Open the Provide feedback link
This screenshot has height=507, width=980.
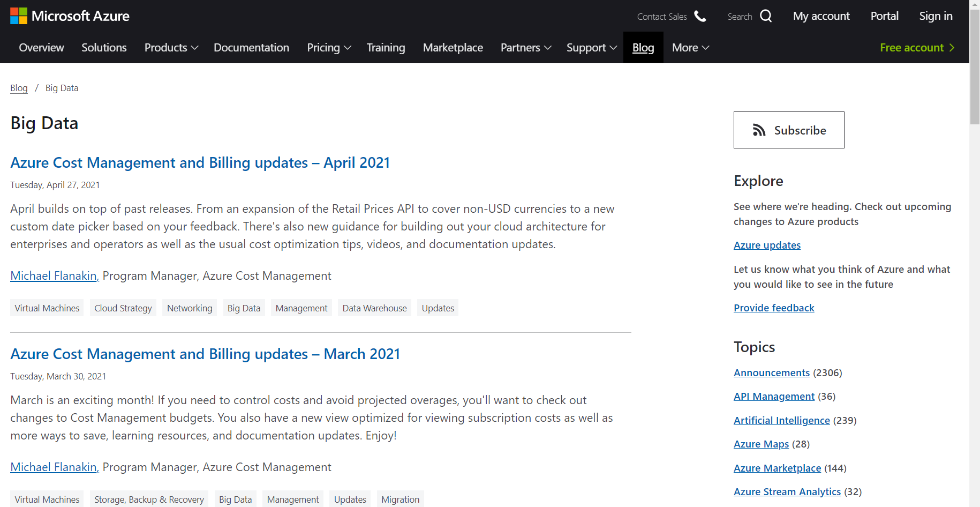pyautogui.click(x=774, y=308)
